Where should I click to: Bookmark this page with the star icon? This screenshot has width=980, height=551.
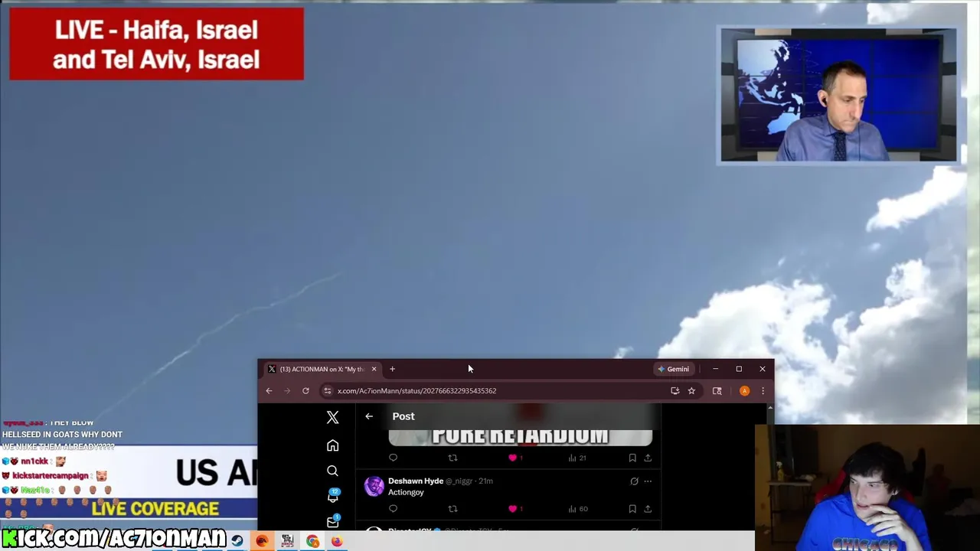(691, 391)
